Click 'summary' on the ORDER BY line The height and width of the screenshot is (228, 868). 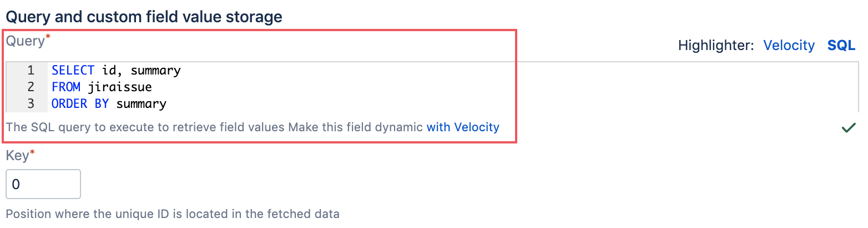click(141, 104)
